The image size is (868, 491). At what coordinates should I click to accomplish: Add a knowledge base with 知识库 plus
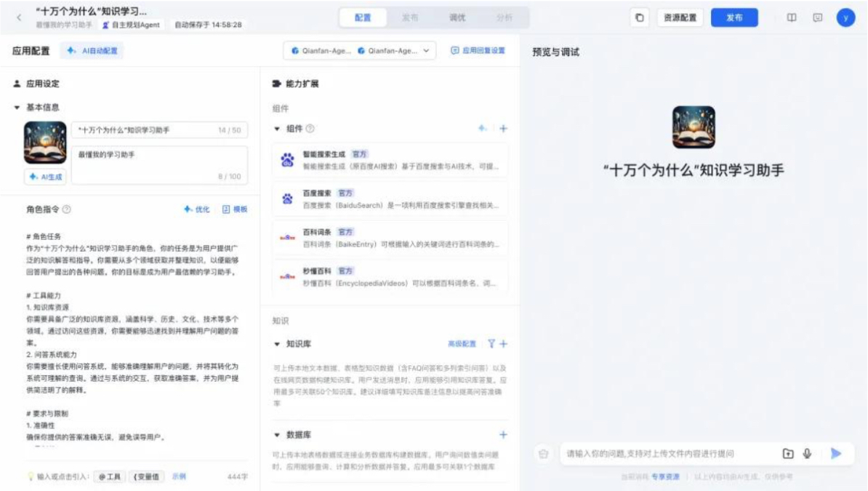point(503,343)
